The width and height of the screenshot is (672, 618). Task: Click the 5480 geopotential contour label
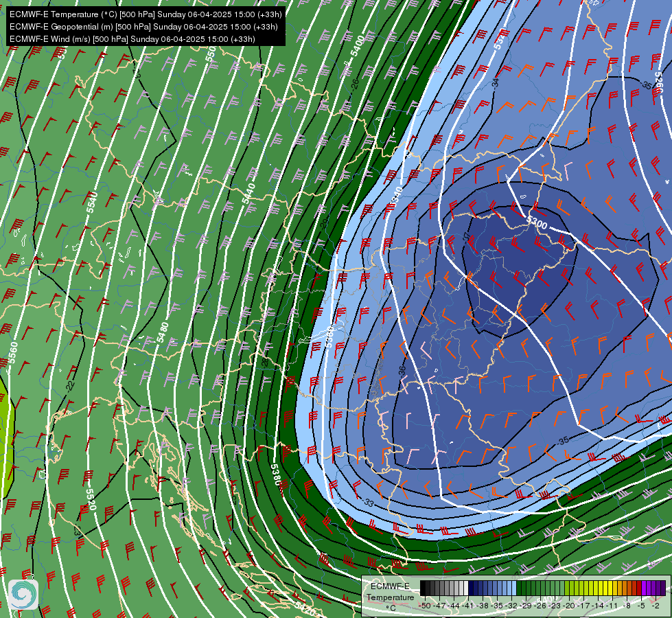point(163,333)
